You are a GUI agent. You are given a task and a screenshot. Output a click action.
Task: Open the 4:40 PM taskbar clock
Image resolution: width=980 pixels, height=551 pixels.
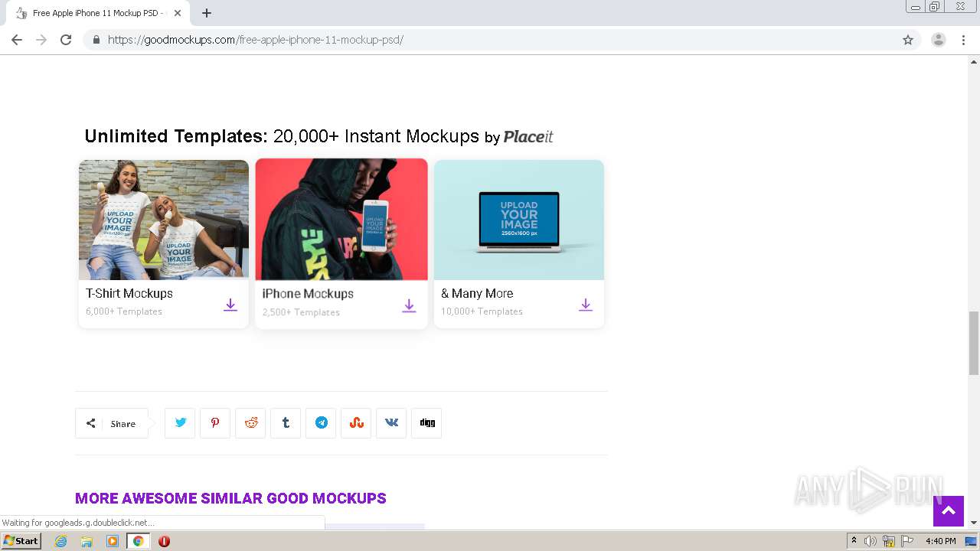click(x=941, y=541)
